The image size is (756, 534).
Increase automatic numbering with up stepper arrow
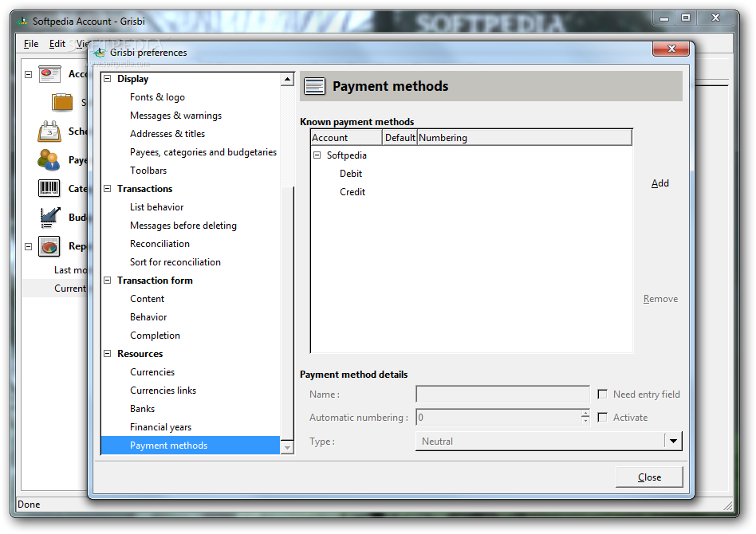[585, 413]
